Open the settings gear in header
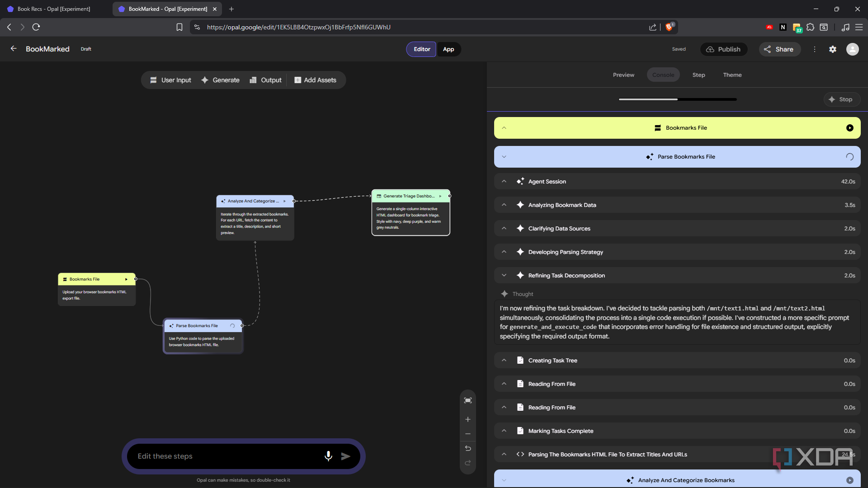The width and height of the screenshot is (868, 488). [833, 49]
